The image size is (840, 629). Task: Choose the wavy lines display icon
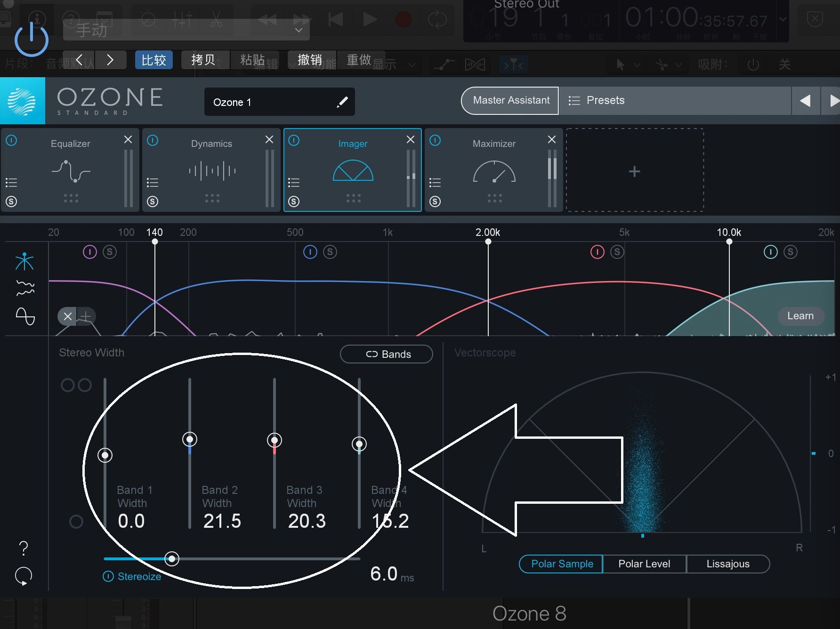[x=25, y=288]
